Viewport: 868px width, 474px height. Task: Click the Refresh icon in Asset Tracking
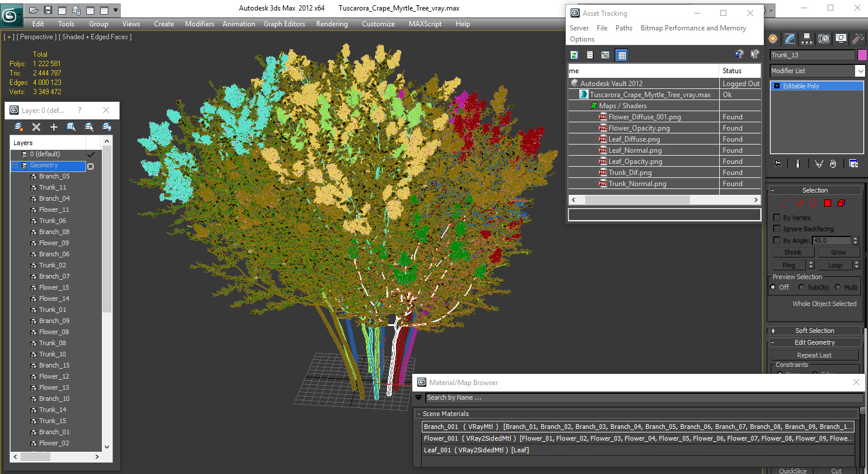(x=575, y=54)
